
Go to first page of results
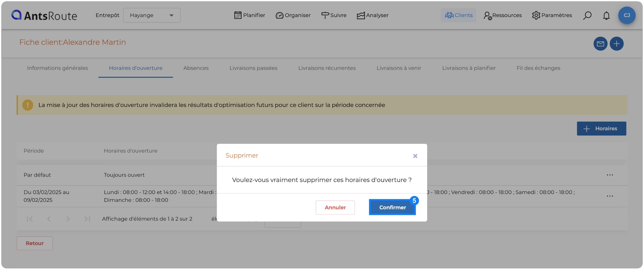(x=30, y=219)
